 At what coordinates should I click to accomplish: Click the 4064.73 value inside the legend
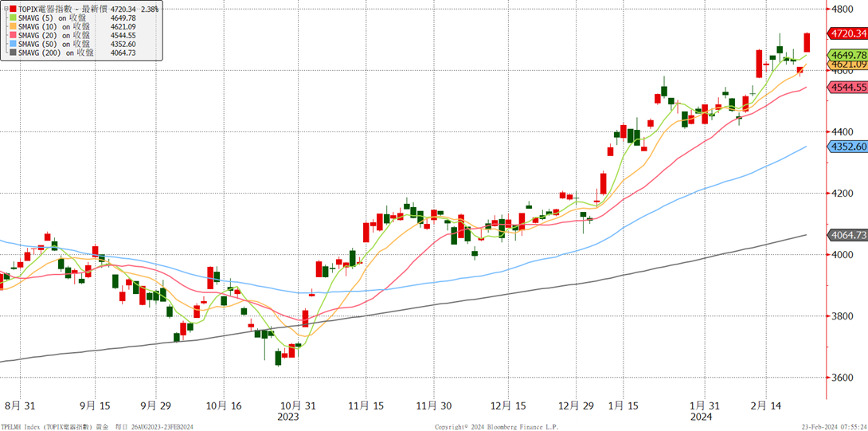click(123, 53)
